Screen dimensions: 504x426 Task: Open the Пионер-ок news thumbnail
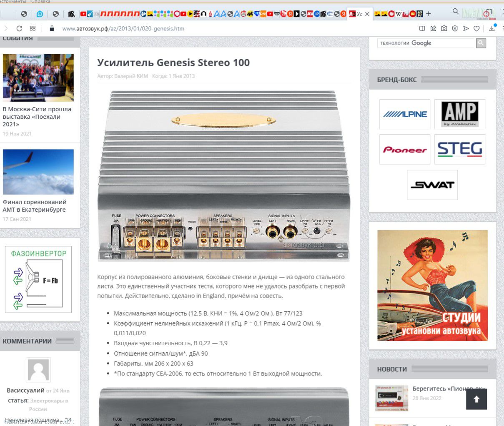coord(391,398)
